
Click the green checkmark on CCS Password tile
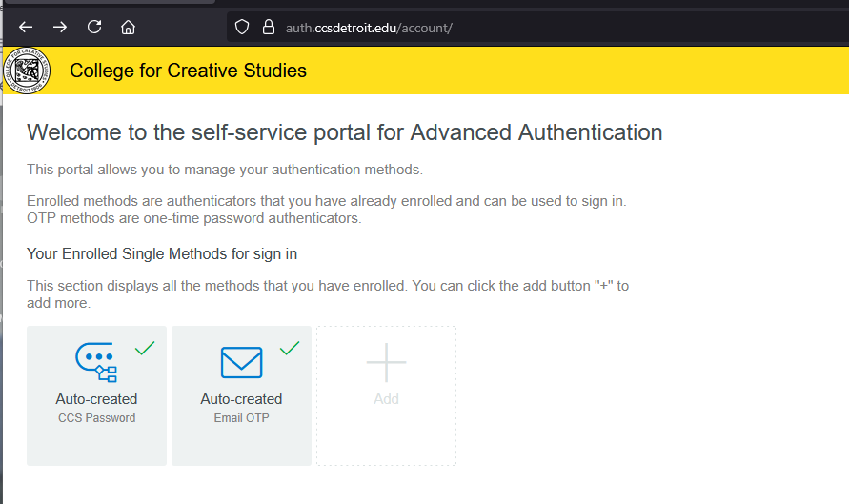tap(145, 349)
